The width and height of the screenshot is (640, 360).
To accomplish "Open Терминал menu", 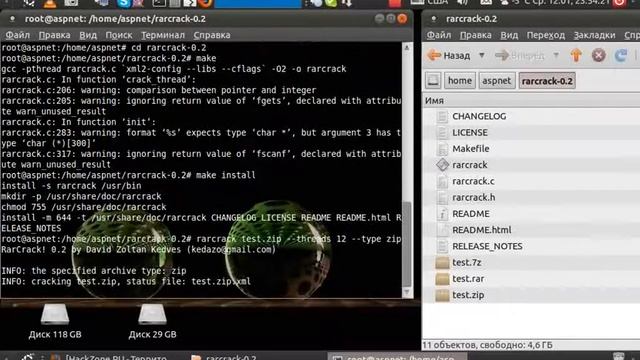I will 163,35.
